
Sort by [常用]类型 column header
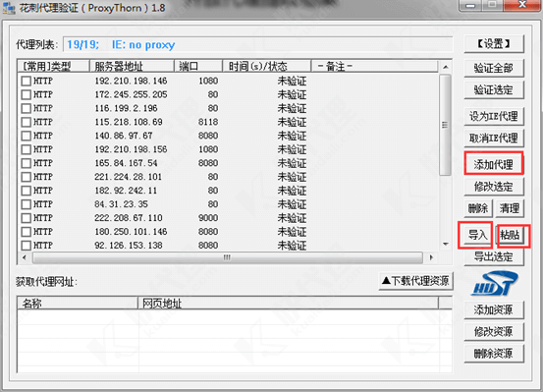tap(53, 66)
